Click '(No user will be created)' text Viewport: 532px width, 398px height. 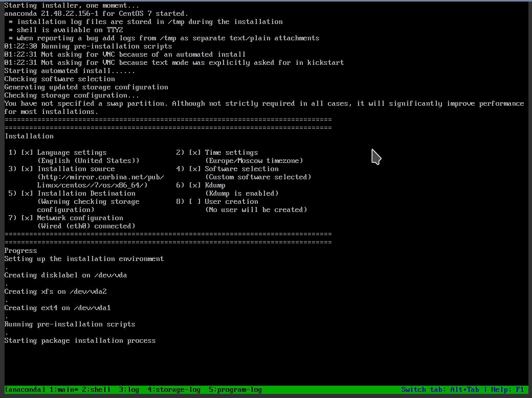click(x=256, y=210)
